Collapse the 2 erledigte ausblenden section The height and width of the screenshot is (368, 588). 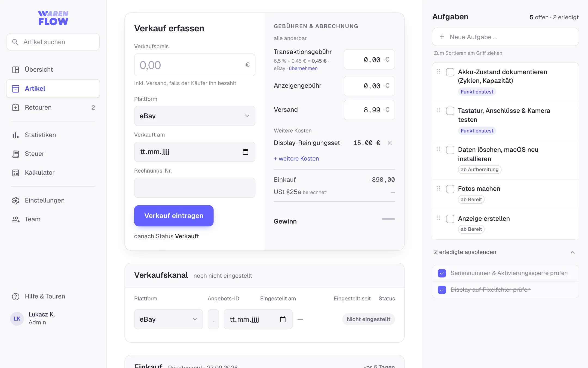tap(505, 252)
